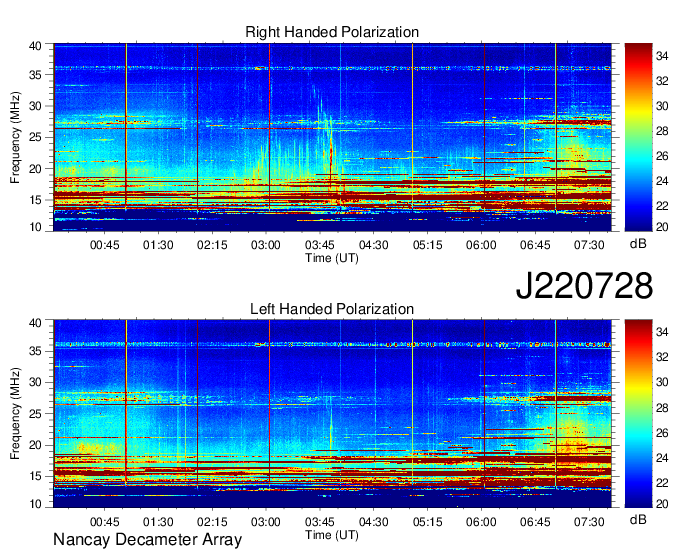The width and height of the screenshot is (680, 552).
Task: Click the color bar of the Left Handed plot
Action: pos(638,414)
